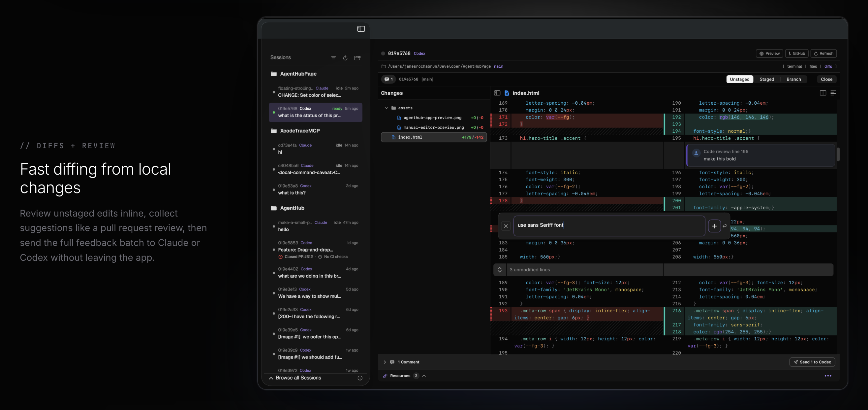The height and width of the screenshot is (410, 868).
Task: Select index.html in Changes list
Action: pos(434,137)
